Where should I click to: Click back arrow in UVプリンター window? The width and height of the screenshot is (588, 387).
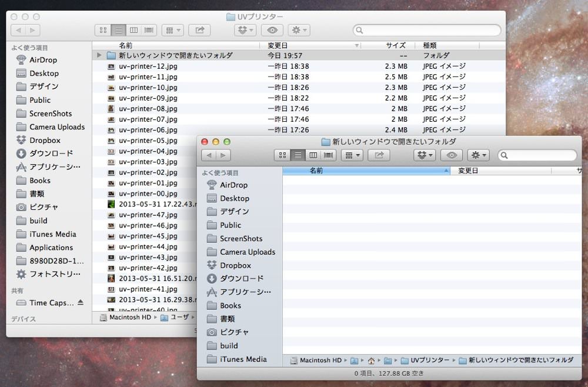[x=18, y=30]
